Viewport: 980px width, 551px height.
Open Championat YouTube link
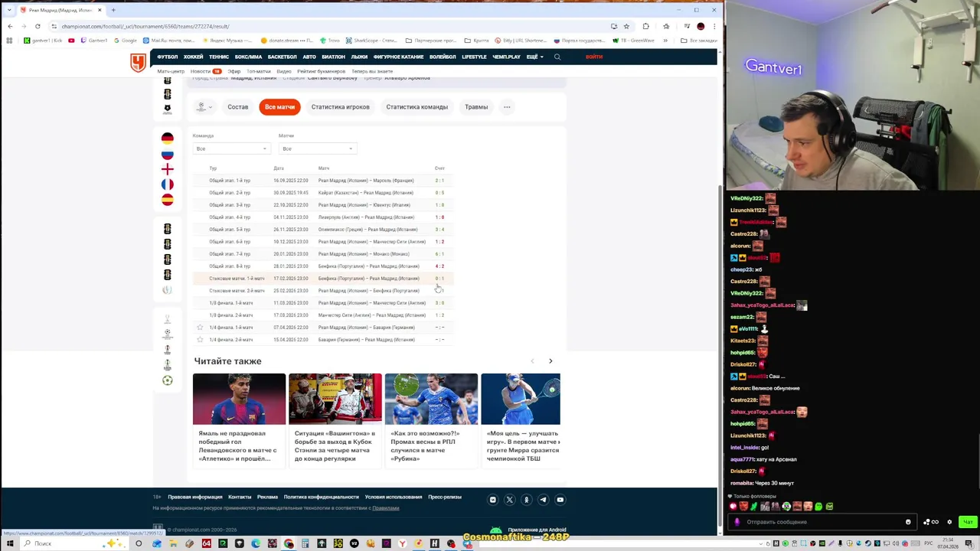(560, 500)
